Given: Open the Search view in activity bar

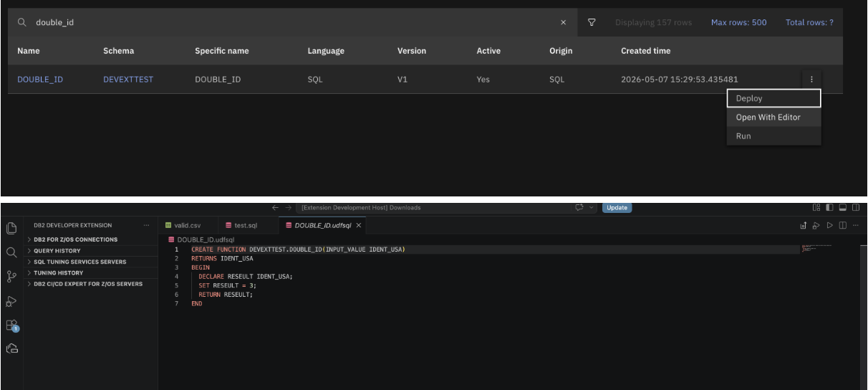Looking at the screenshot, I should click(11, 252).
